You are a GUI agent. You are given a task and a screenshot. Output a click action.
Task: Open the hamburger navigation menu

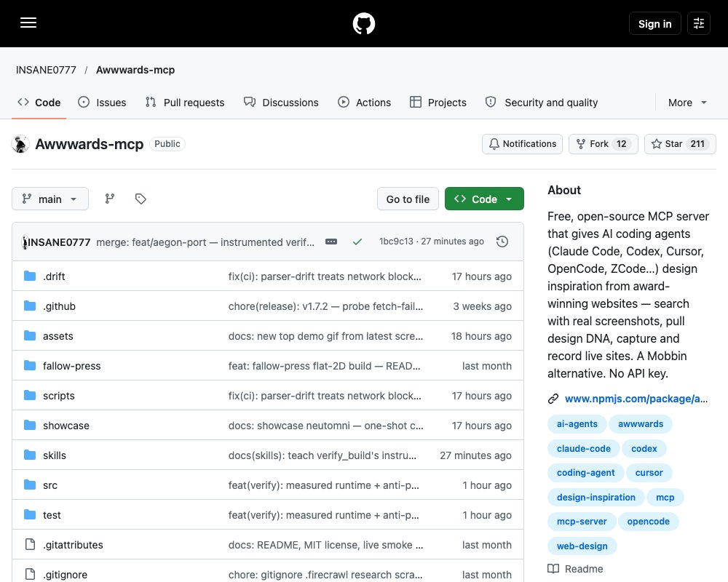(x=28, y=23)
